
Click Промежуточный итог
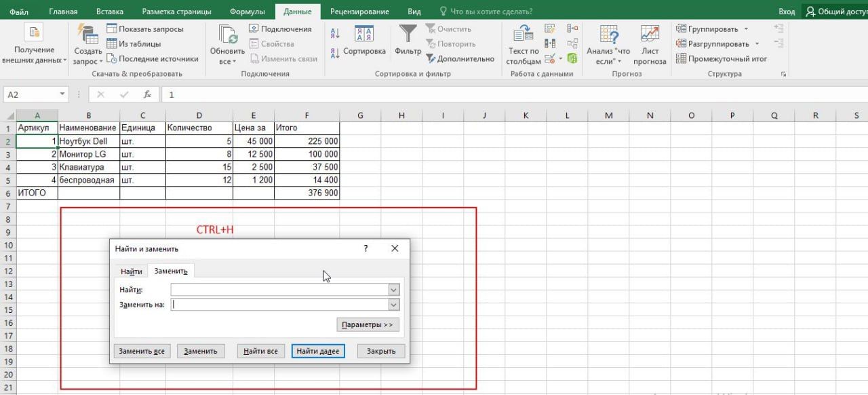coord(722,59)
